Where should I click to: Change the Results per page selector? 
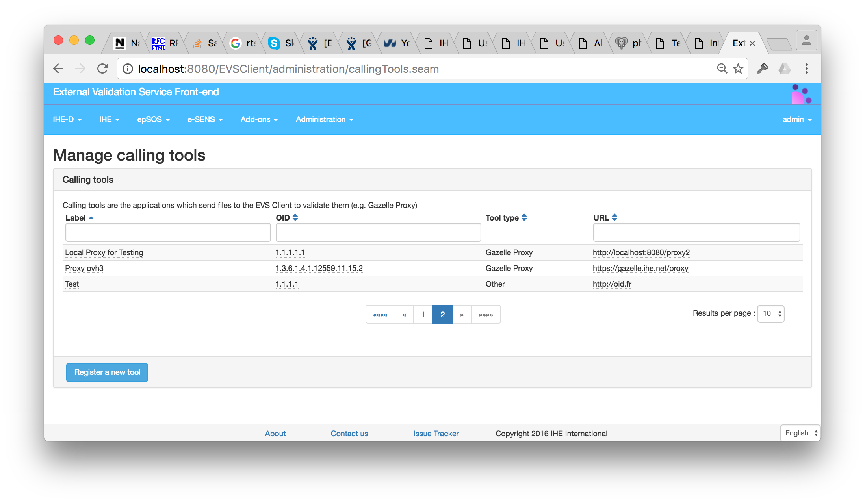click(x=770, y=313)
